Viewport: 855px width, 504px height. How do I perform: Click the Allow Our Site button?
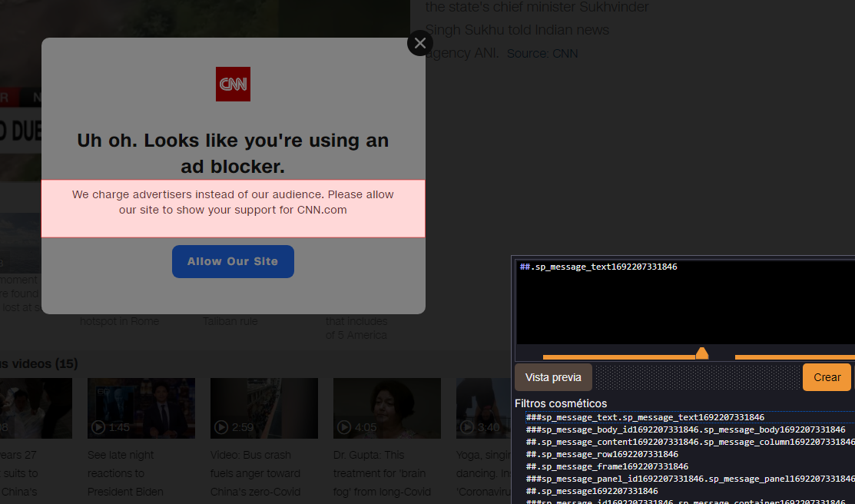pos(233,261)
